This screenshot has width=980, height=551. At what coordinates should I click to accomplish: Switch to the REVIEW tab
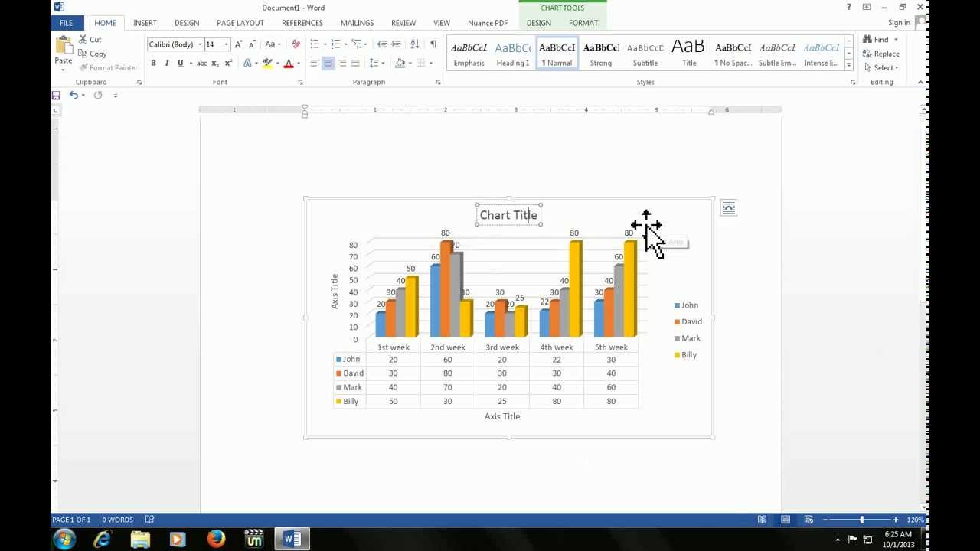(x=403, y=23)
